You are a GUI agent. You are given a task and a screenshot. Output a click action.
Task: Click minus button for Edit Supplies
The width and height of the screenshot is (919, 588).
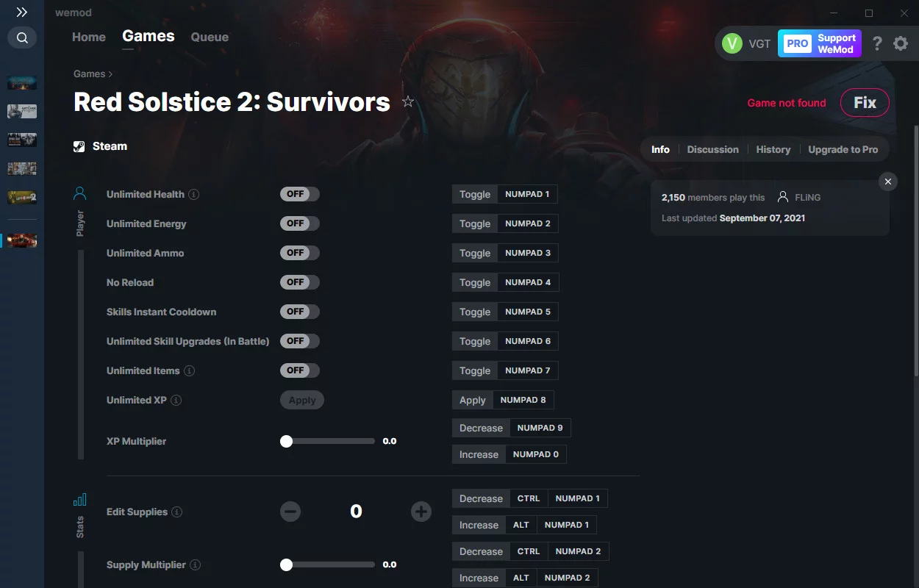[290, 512]
